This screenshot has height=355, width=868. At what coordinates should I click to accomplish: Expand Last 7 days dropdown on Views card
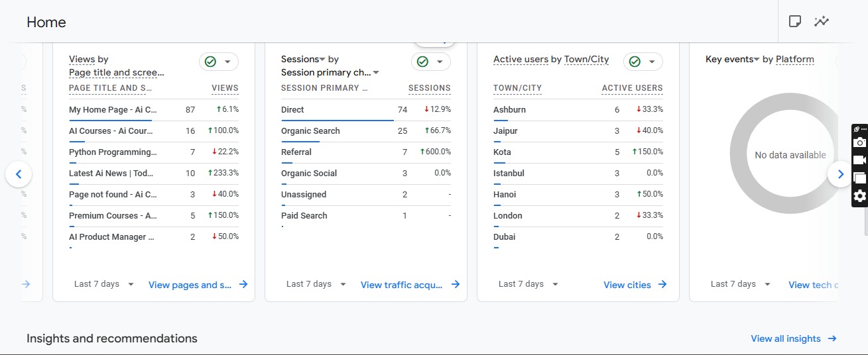point(104,284)
